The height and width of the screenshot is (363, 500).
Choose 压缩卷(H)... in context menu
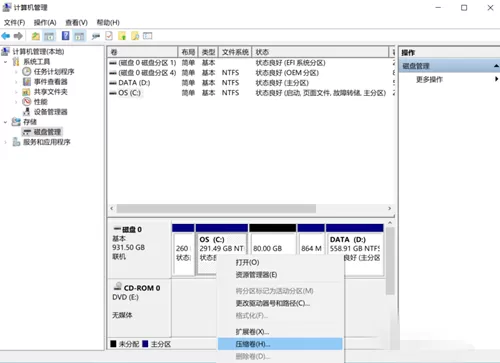pyautogui.click(x=280, y=344)
